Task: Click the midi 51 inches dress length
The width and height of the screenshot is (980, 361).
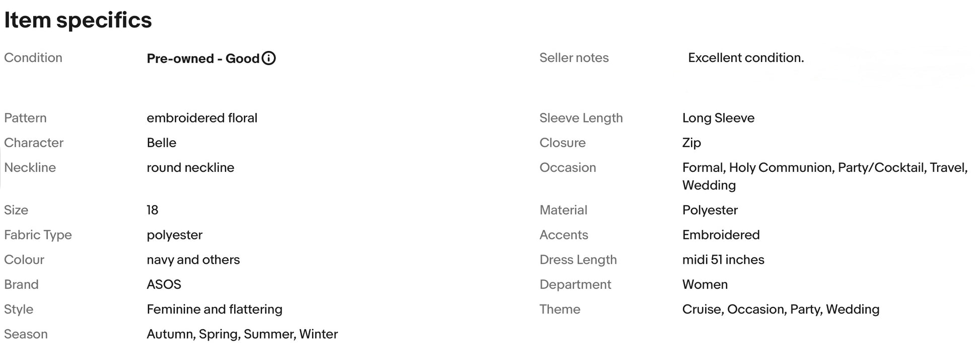Action: tap(723, 260)
